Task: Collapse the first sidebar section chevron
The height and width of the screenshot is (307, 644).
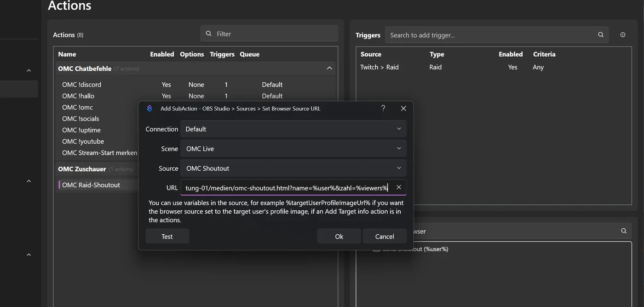Action: click(29, 70)
